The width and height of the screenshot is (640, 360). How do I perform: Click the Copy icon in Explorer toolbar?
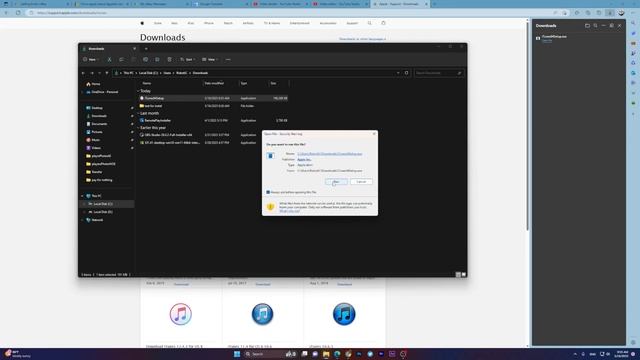coord(121,60)
